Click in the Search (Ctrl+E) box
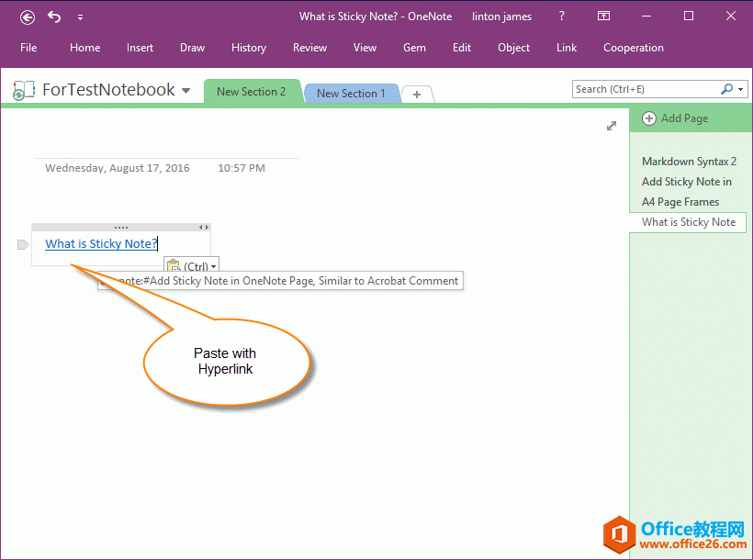The image size is (753, 560). (x=643, y=89)
